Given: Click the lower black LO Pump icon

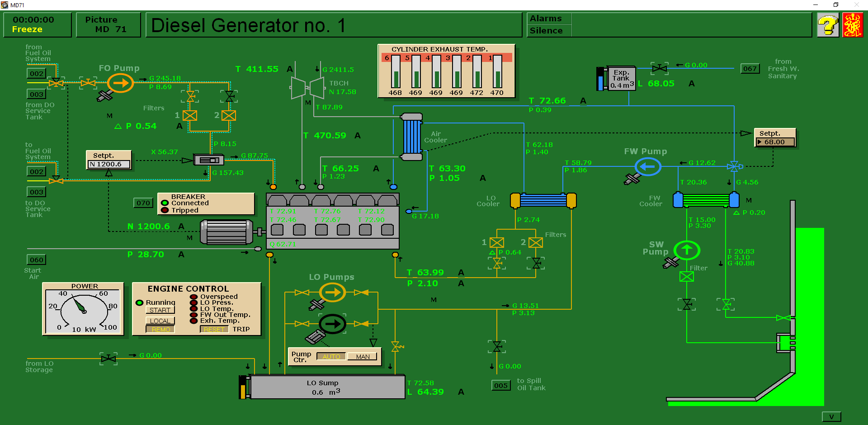Looking at the screenshot, I should [332, 324].
